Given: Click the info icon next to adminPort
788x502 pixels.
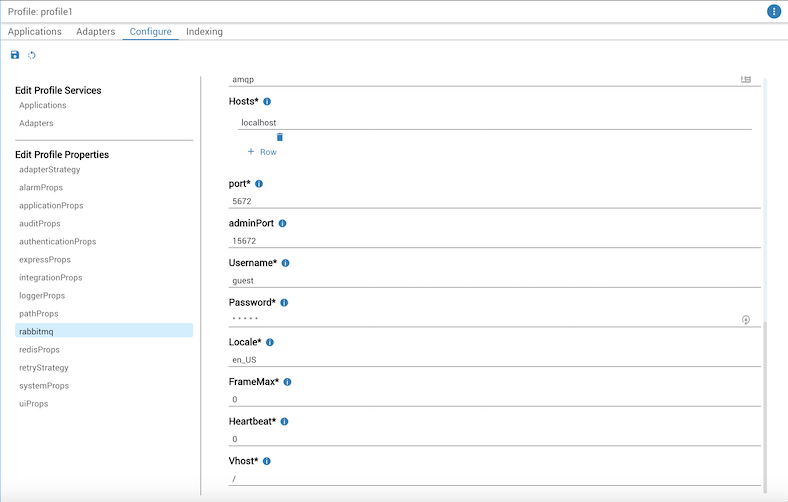Looking at the screenshot, I should click(282, 224).
